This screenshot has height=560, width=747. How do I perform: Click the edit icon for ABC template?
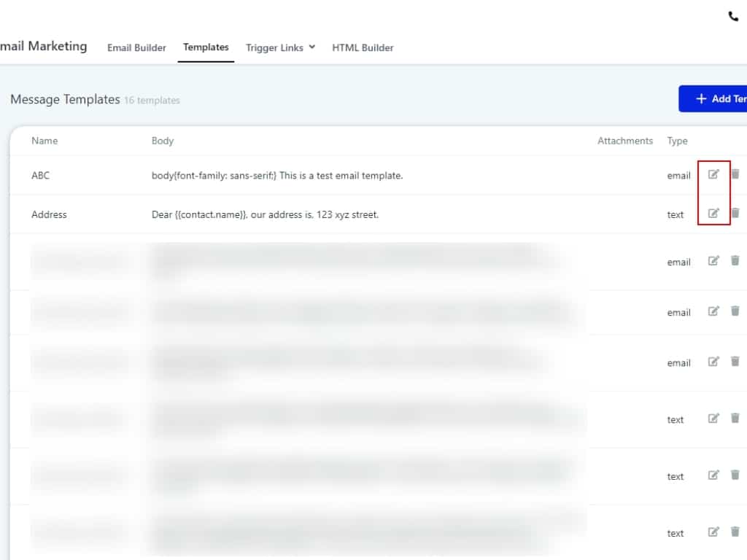click(x=713, y=174)
